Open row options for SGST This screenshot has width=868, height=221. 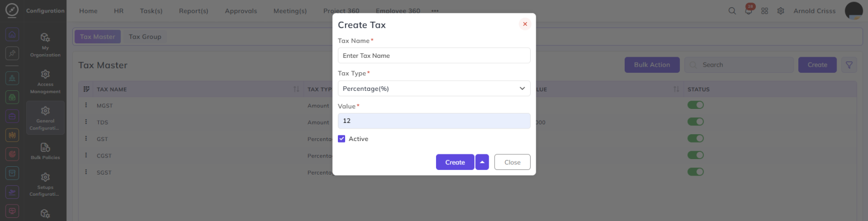pos(86,172)
